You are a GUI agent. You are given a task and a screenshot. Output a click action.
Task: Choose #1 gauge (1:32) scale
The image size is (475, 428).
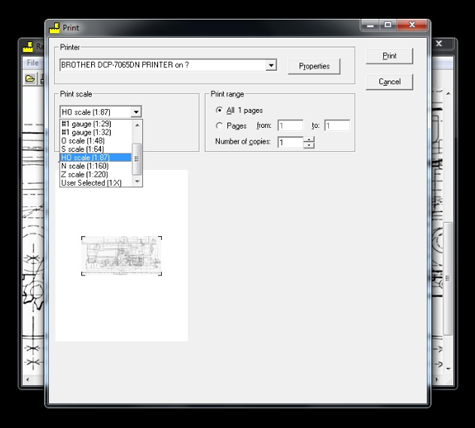96,132
